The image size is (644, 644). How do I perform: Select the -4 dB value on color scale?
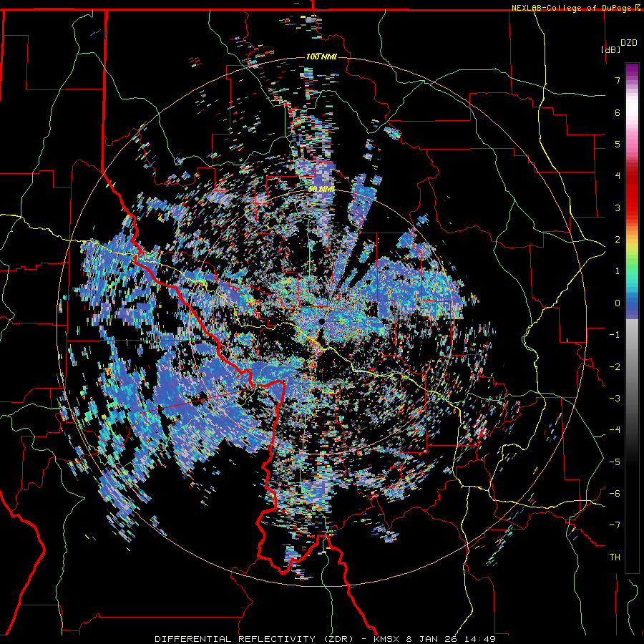tap(615, 430)
